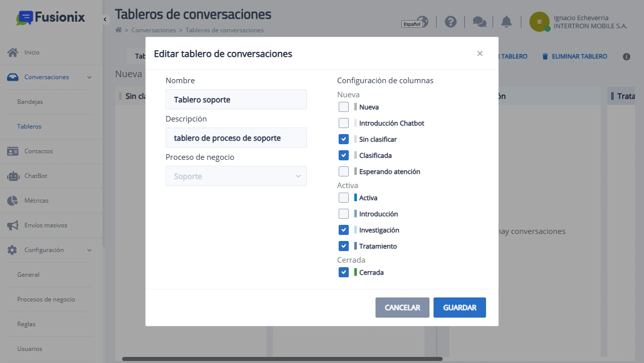Open the Proceso de negocio dropdown

point(236,176)
